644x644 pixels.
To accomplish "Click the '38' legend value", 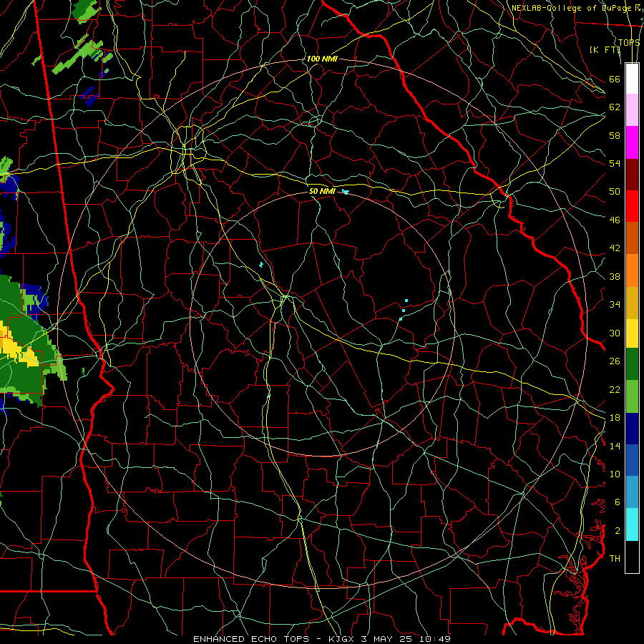I will tap(615, 276).
